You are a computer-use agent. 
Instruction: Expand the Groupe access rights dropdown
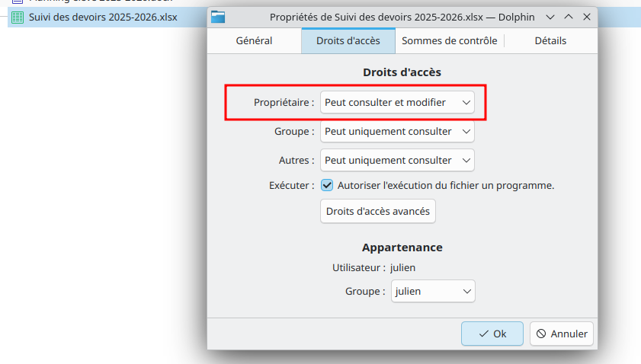point(397,132)
